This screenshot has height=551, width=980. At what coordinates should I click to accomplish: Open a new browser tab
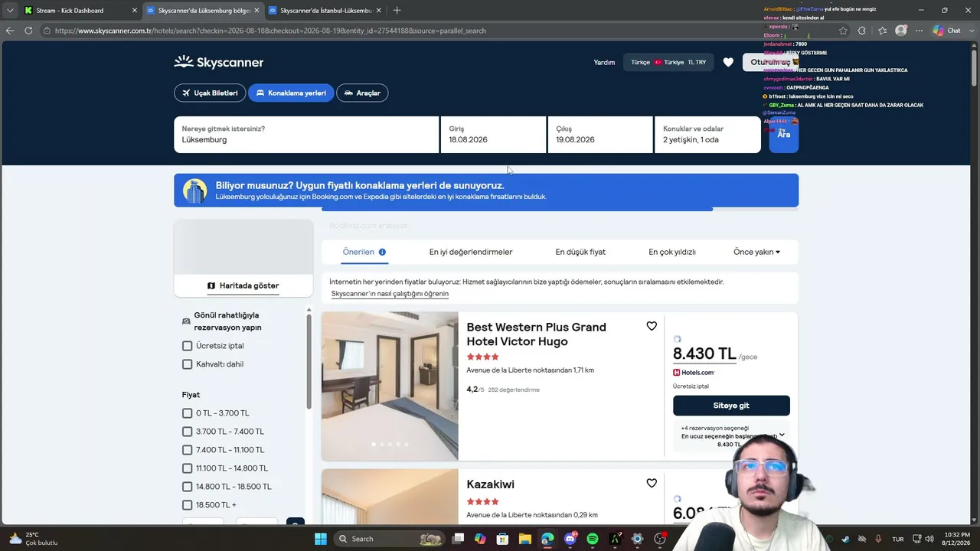tap(397, 11)
